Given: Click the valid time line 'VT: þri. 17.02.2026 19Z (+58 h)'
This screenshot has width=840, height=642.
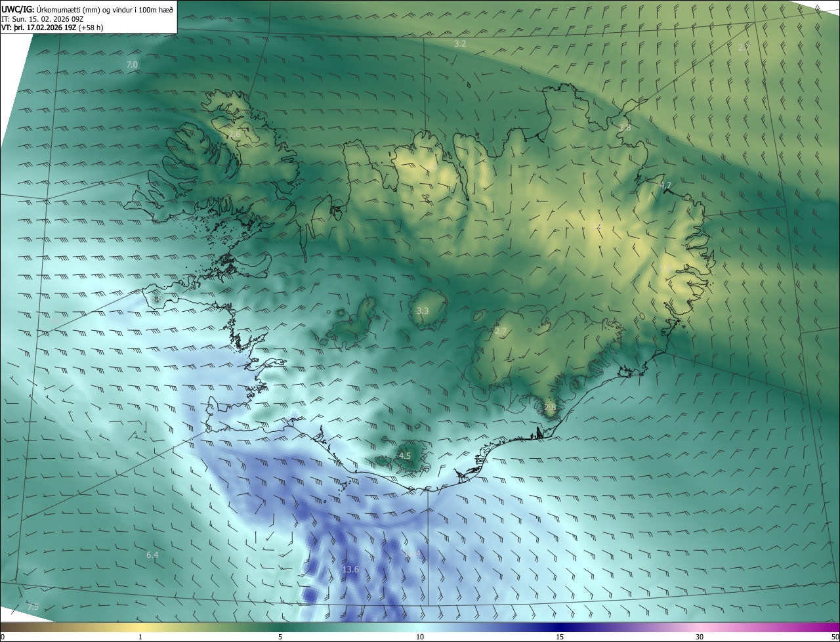Looking at the screenshot, I should point(52,28).
